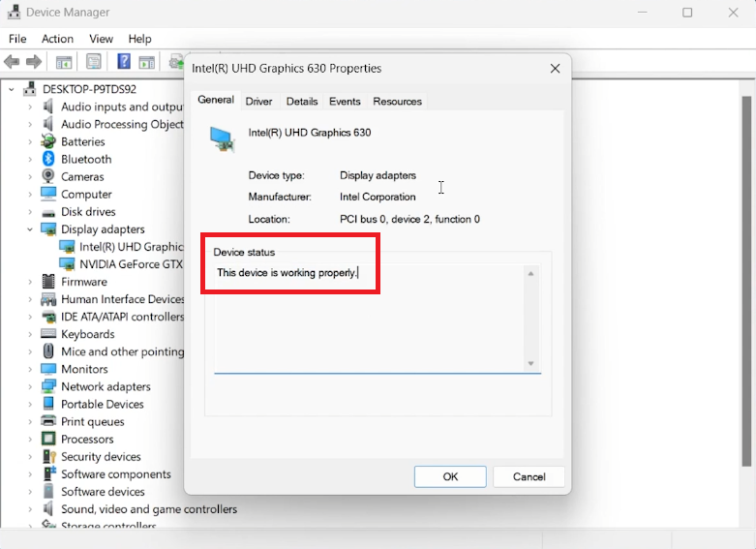Expand the Processors category
Screen dimensions: 756x549
(x=30, y=439)
